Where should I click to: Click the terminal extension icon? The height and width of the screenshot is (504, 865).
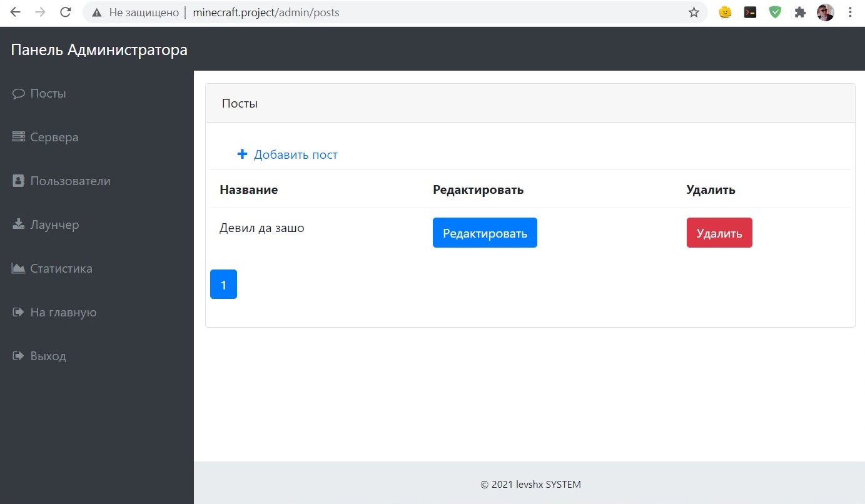pos(751,12)
